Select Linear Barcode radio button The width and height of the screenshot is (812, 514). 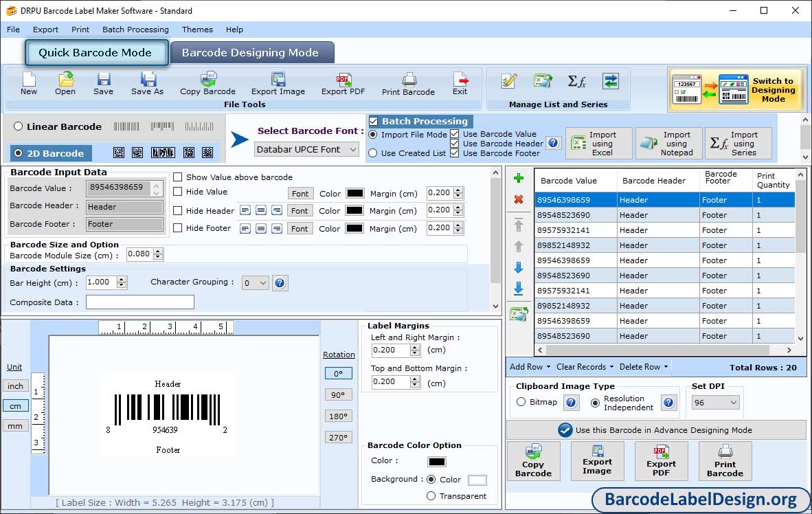coord(18,126)
